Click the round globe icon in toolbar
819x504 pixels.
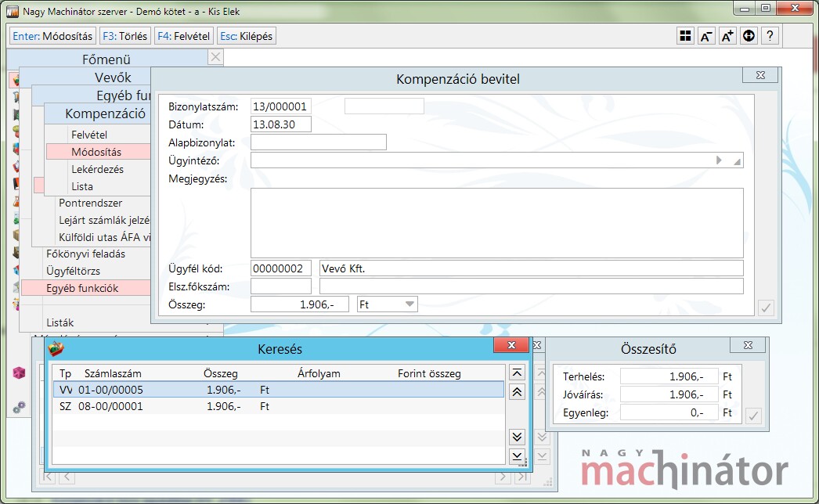pyautogui.click(x=749, y=36)
